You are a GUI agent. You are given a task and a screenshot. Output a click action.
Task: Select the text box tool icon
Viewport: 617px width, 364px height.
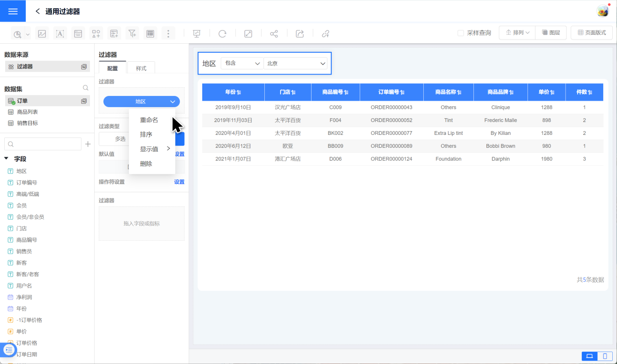pyautogui.click(x=60, y=34)
